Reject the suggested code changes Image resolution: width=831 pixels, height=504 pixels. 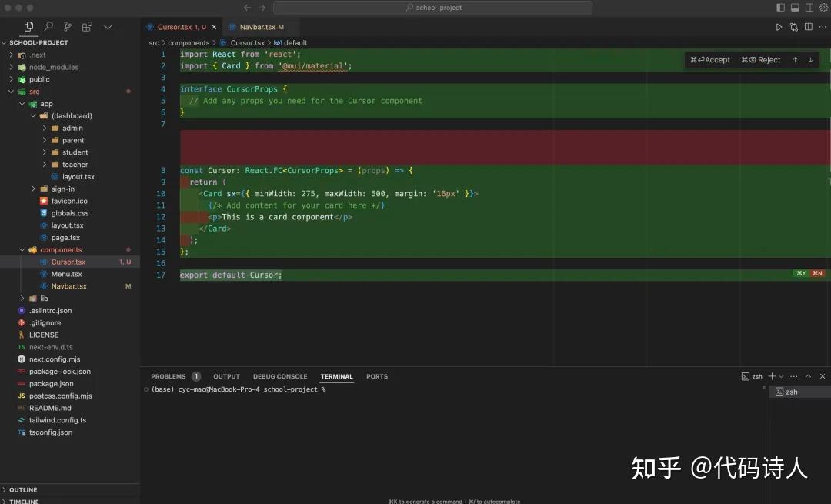(761, 59)
